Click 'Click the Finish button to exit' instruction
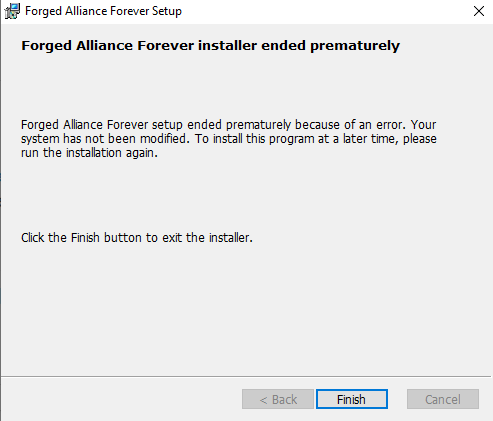493x421 pixels. [x=137, y=238]
